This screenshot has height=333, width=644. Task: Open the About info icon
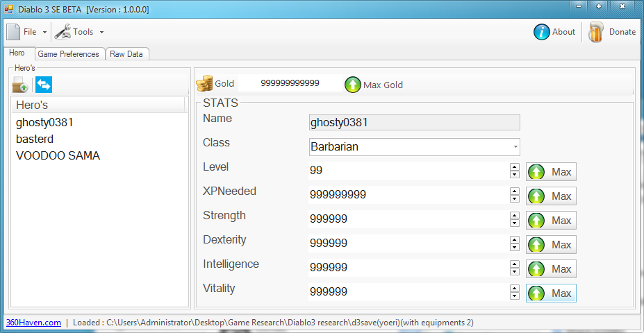point(542,32)
